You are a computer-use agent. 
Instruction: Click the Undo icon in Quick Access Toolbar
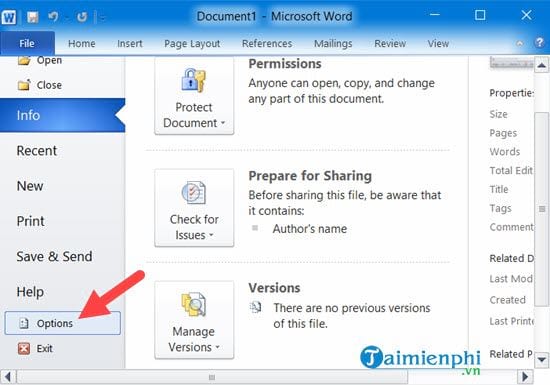click(53, 16)
